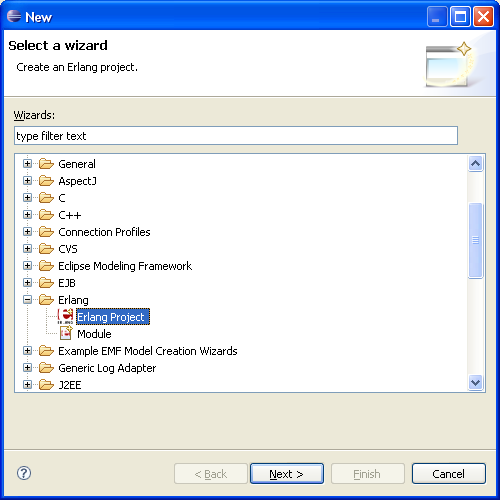Click the Erlang Project wizard icon
Viewport: 500px width, 500px height.
click(65, 316)
